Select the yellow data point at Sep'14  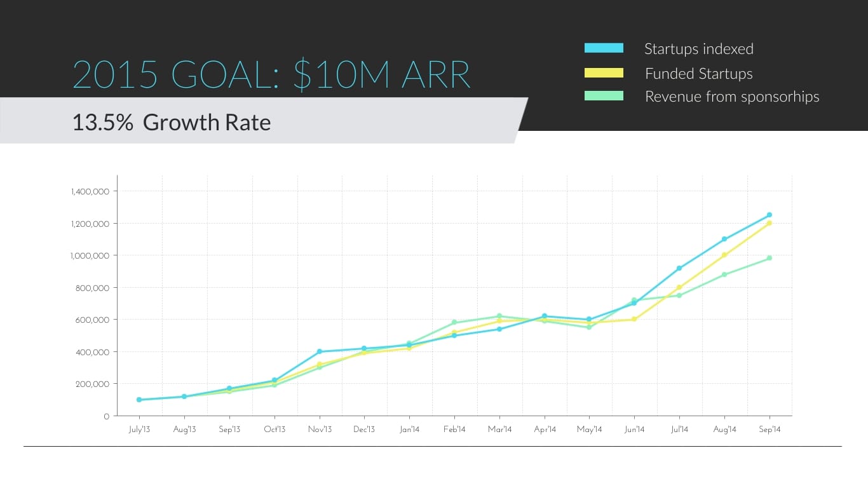point(769,223)
